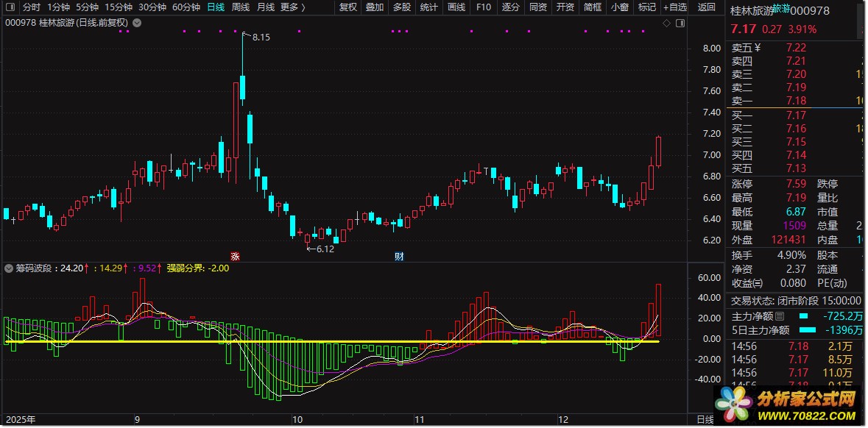868x428 pixels.
Task: Expand 更多 time period options
Action: [293, 7]
